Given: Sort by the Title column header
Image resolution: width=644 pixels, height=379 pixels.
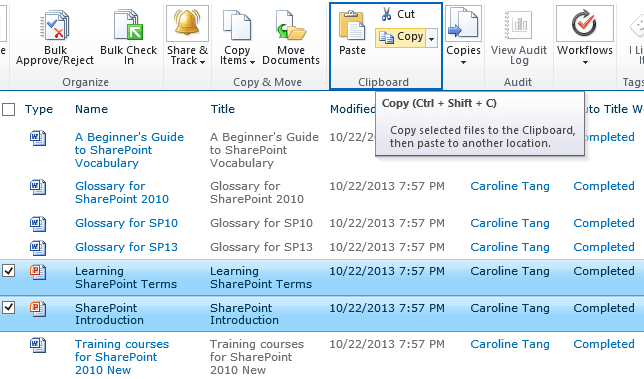Looking at the screenshot, I should [x=223, y=109].
